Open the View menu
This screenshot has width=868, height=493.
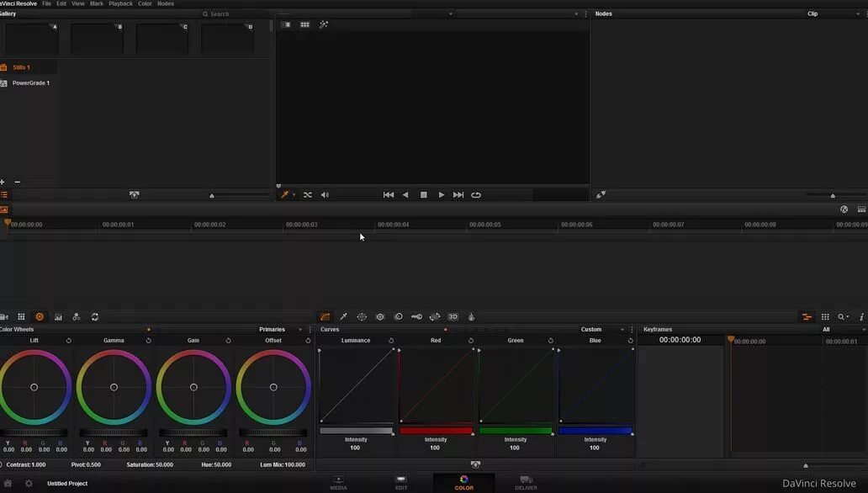pyautogui.click(x=78, y=3)
